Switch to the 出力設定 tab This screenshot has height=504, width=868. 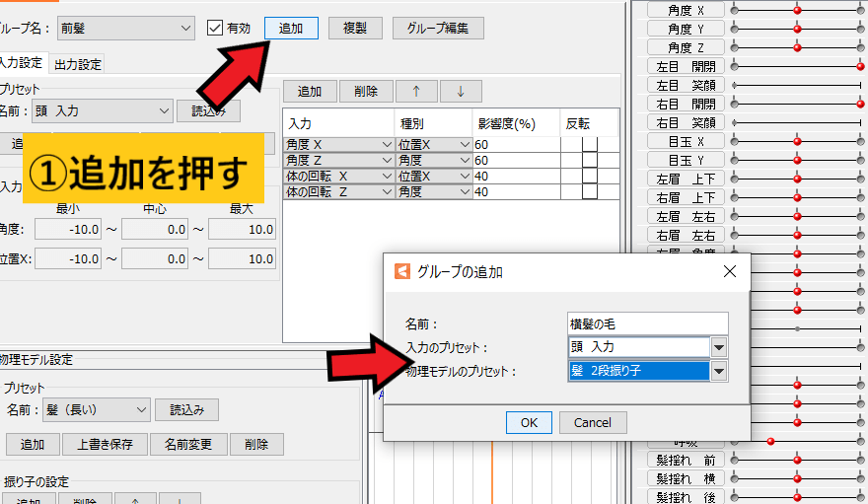click(x=79, y=64)
